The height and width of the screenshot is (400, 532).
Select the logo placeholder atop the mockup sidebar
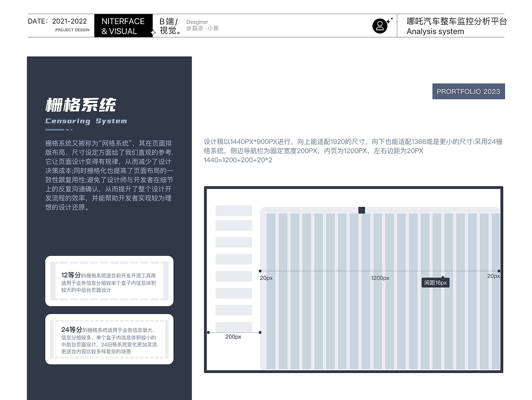click(x=233, y=210)
